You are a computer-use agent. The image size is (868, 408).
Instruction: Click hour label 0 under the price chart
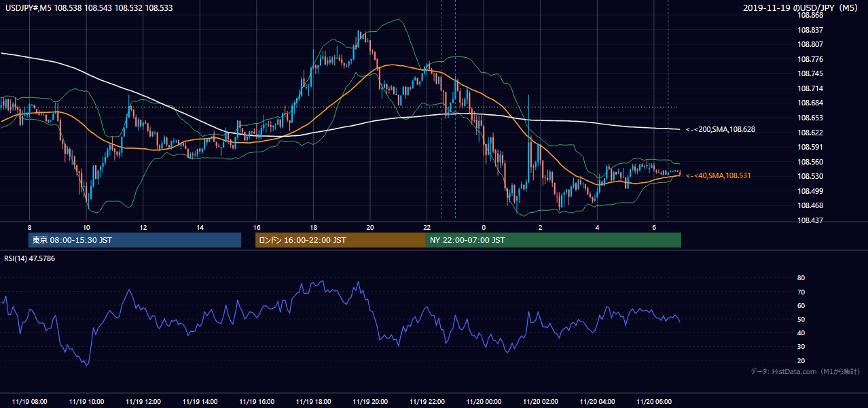coord(484,226)
